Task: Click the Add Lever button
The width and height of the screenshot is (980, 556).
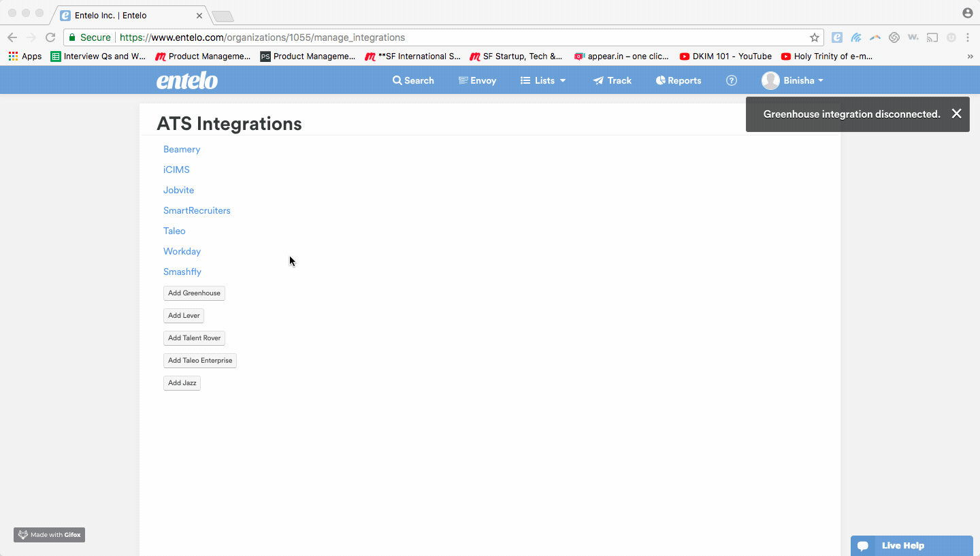Action: pos(184,316)
